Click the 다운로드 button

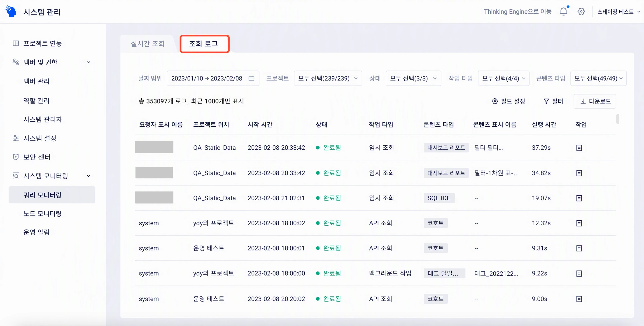[x=595, y=102]
